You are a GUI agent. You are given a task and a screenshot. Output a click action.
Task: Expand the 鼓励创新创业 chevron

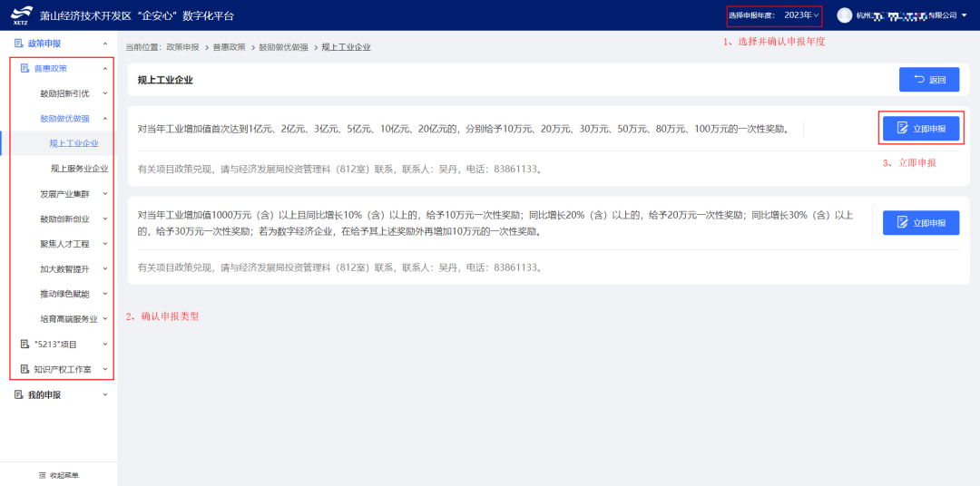pyautogui.click(x=105, y=219)
